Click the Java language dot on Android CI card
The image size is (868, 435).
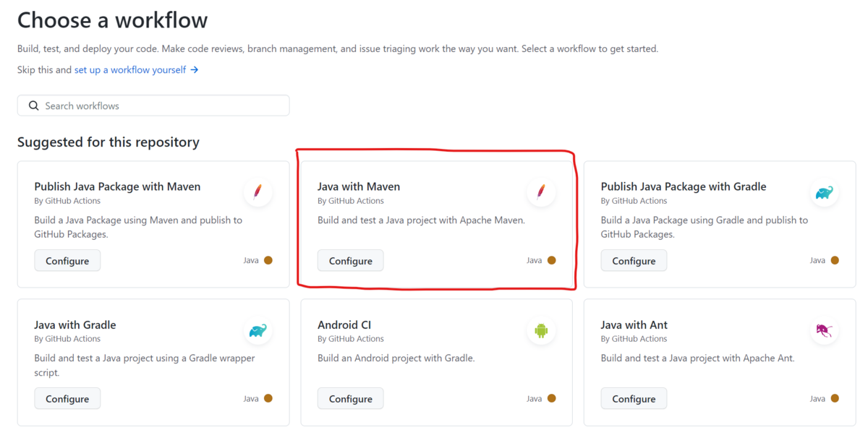[552, 398]
